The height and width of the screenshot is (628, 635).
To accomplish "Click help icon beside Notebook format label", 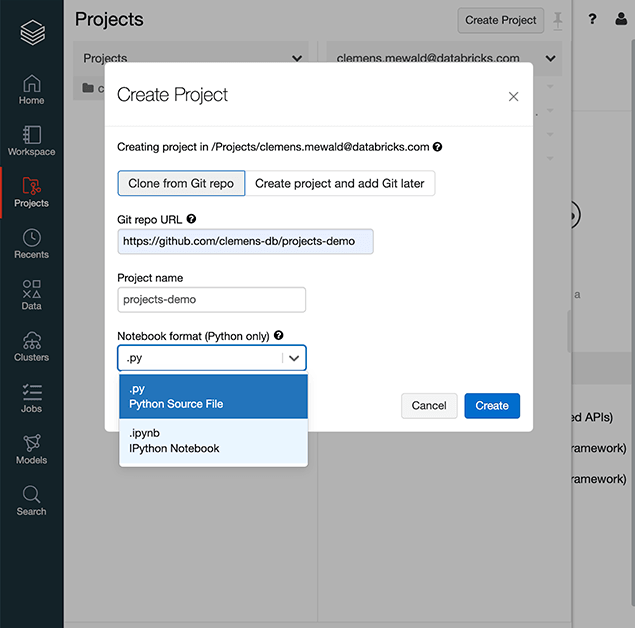I will pyautogui.click(x=279, y=336).
